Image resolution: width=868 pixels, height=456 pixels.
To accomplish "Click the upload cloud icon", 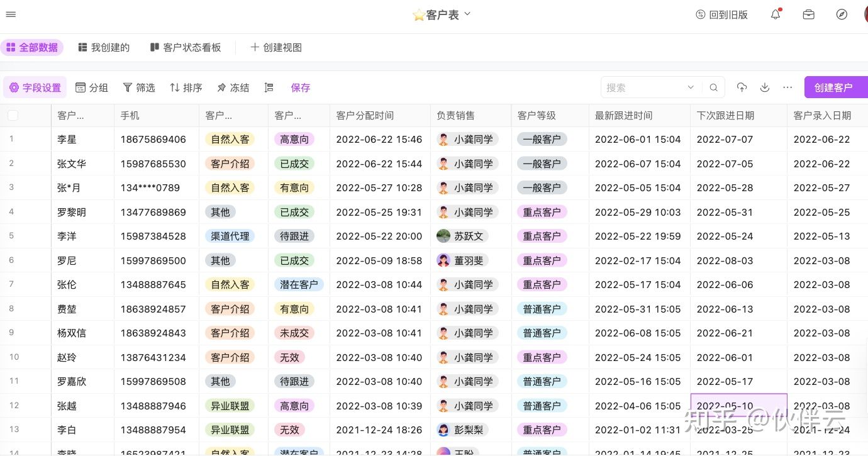I will [x=742, y=87].
